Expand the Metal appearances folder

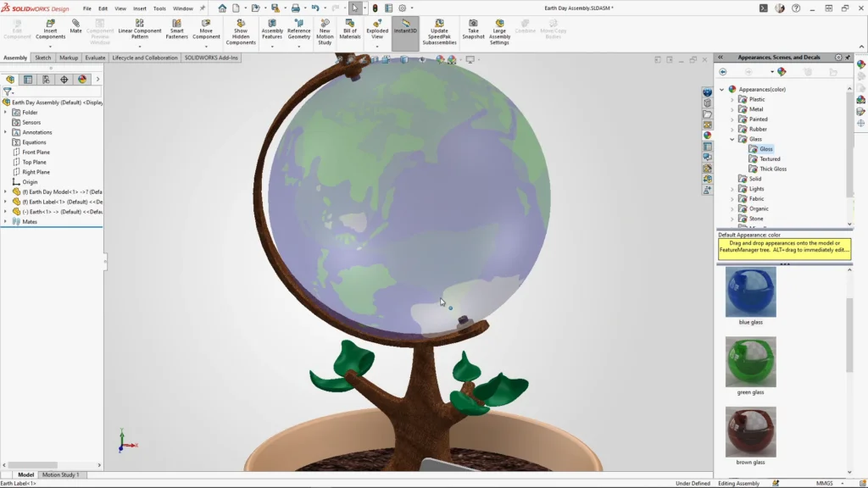click(x=732, y=109)
